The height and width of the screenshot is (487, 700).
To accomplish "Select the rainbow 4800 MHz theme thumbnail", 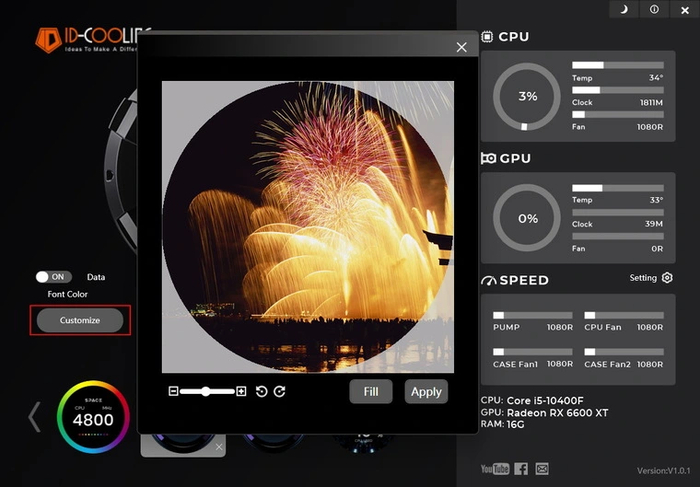I will [93, 418].
